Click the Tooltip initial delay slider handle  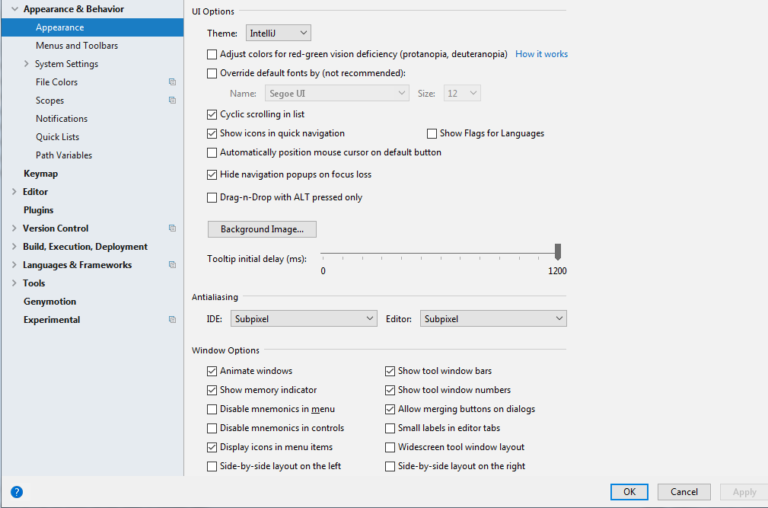[x=558, y=252]
